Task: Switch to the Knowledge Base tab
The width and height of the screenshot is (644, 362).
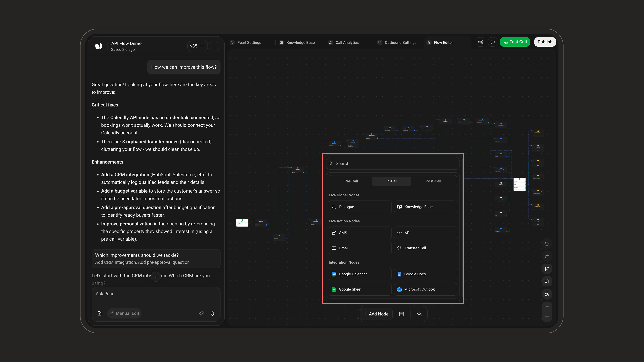Action: pos(297,42)
